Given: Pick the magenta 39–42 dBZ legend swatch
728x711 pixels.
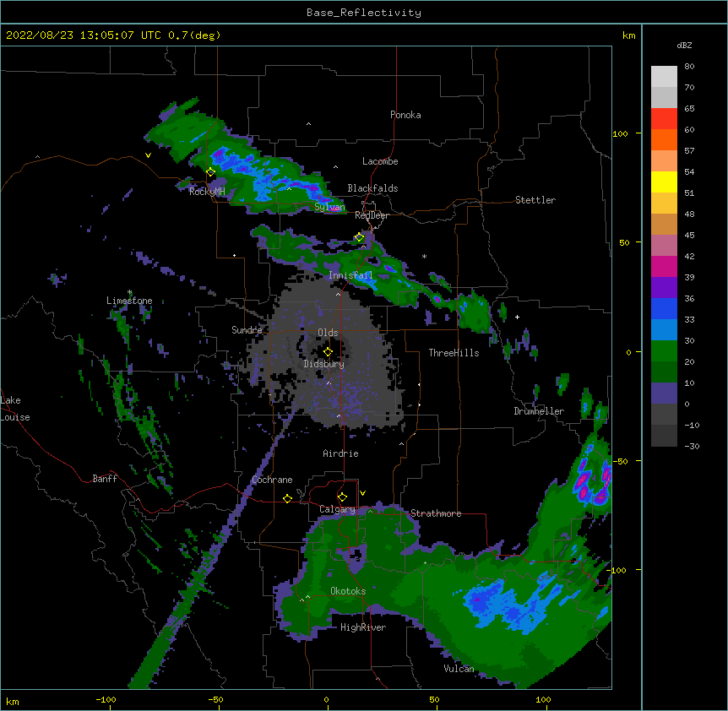Looking at the screenshot, I should click(664, 266).
